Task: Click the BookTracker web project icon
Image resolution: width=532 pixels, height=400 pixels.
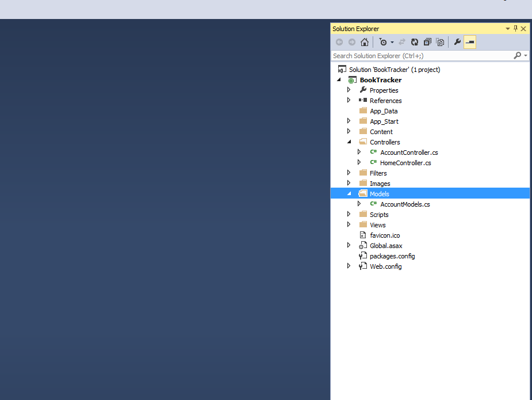Action: coord(352,80)
